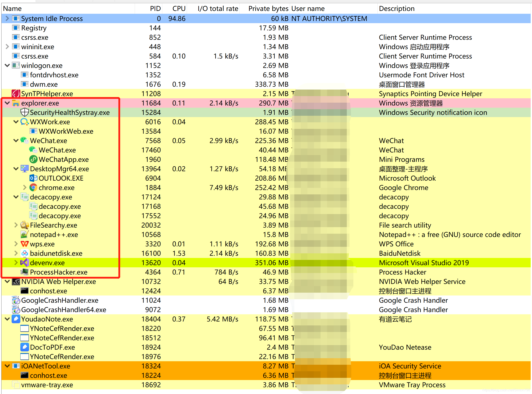
Task: Click the notepad++.exe icon
Action: click(x=24, y=234)
